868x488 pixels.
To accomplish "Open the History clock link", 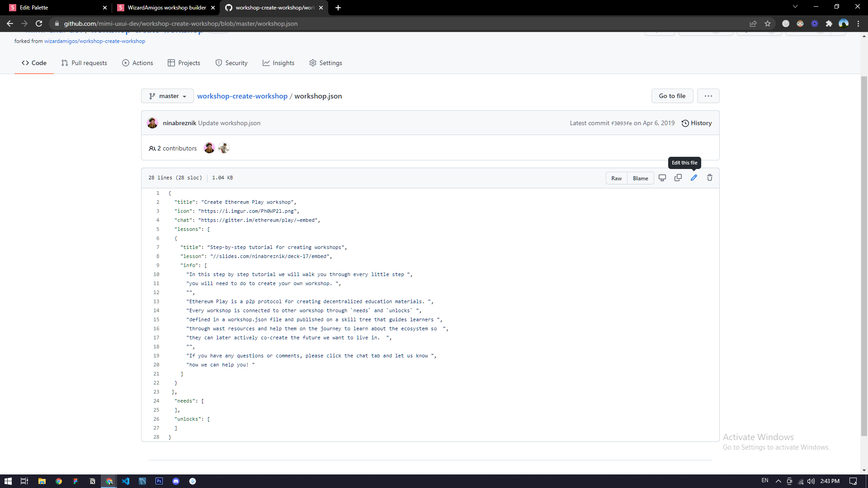I will (x=697, y=123).
